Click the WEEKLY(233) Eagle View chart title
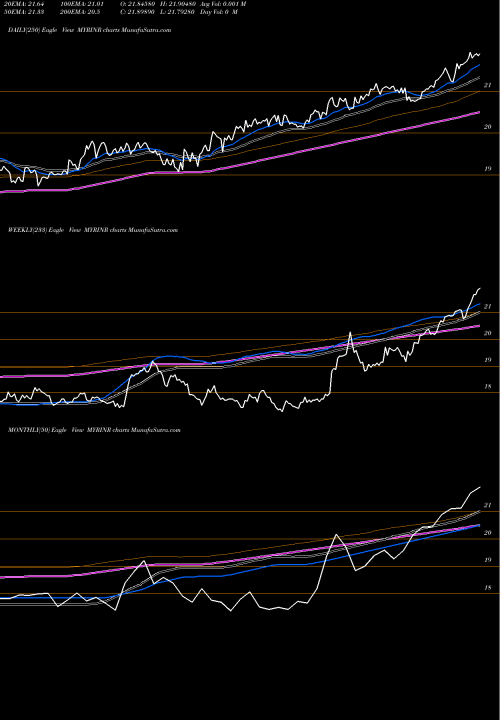 (x=93, y=230)
